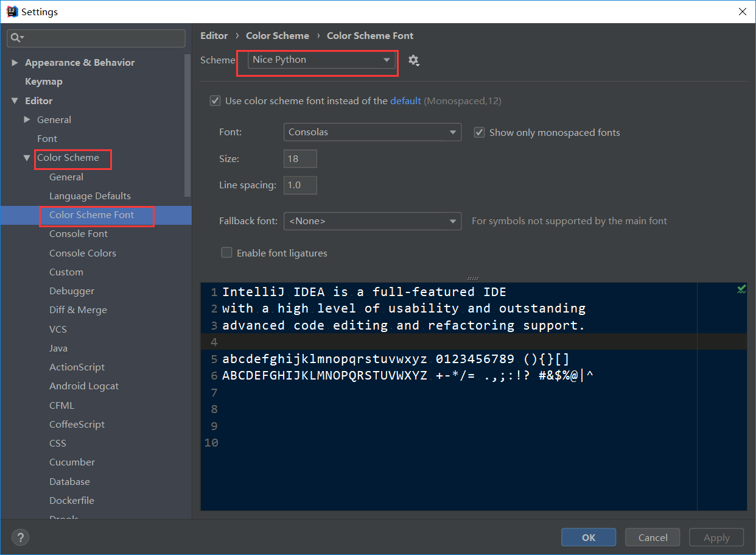Open the Scheme dropdown showing Nice Python

[x=321, y=60]
